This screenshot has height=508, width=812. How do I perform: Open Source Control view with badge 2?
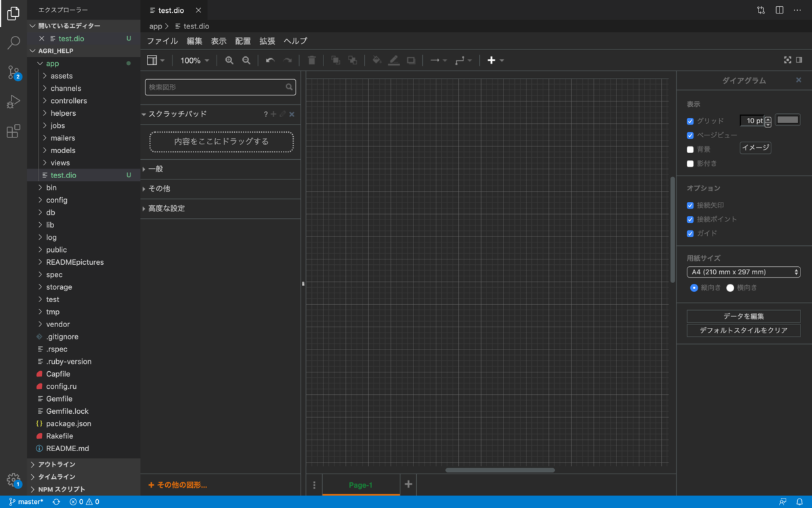coord(14,72)
